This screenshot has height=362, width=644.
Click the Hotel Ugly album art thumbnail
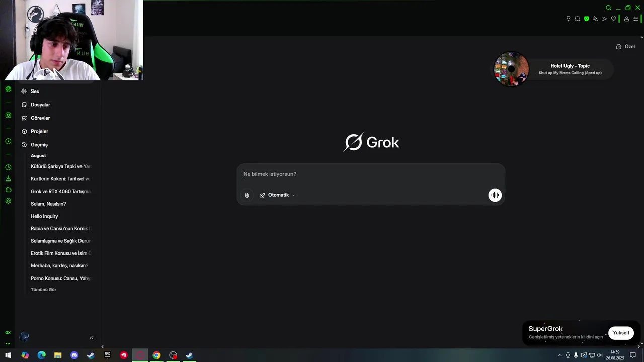pos(511,69)
